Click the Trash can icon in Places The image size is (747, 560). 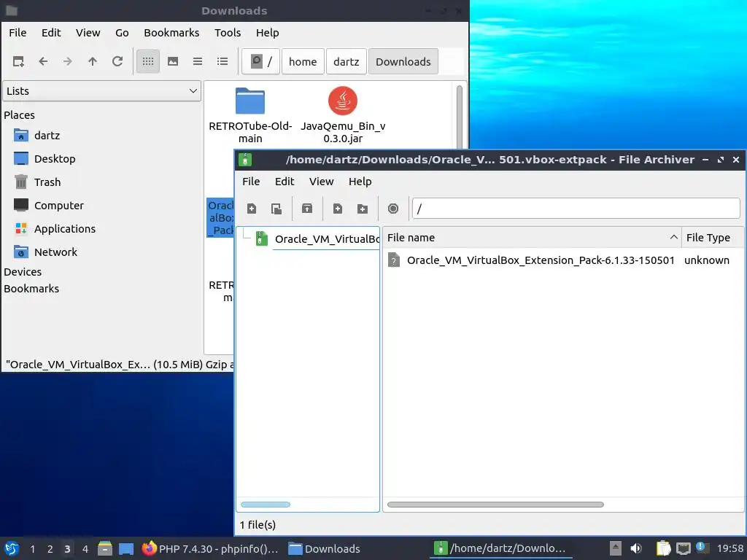tap(21, 182)
